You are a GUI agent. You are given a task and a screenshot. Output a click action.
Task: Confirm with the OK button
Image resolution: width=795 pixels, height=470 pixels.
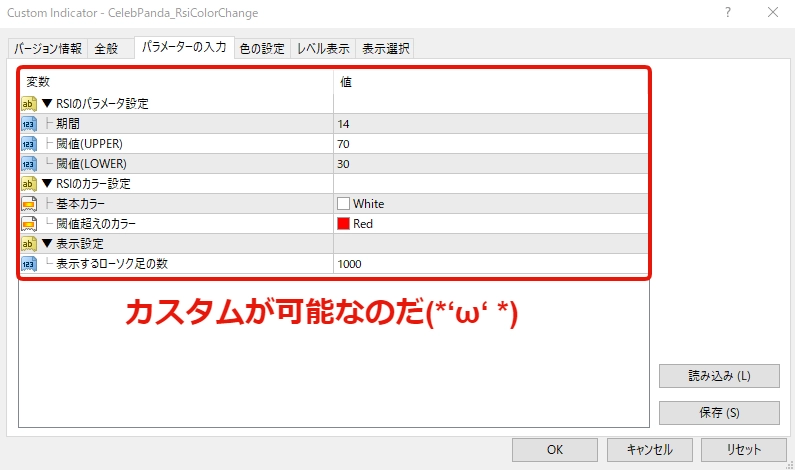click(555, 450)
